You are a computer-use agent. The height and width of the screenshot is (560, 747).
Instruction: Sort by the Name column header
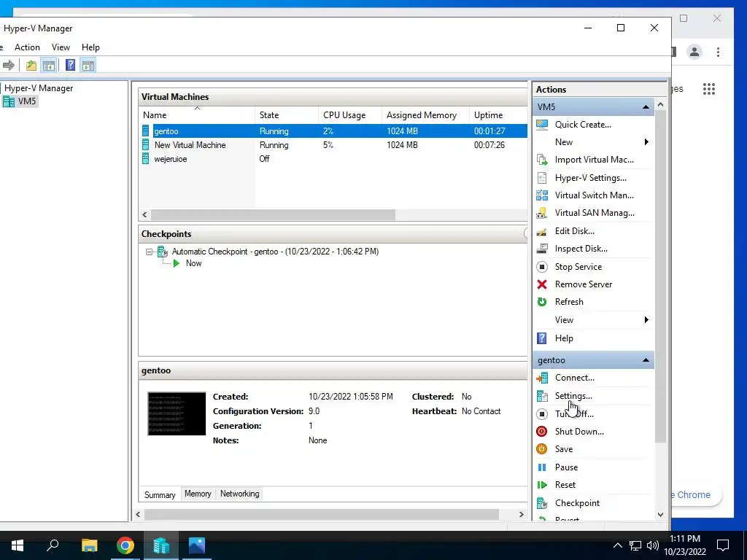[x=197, y=114]
